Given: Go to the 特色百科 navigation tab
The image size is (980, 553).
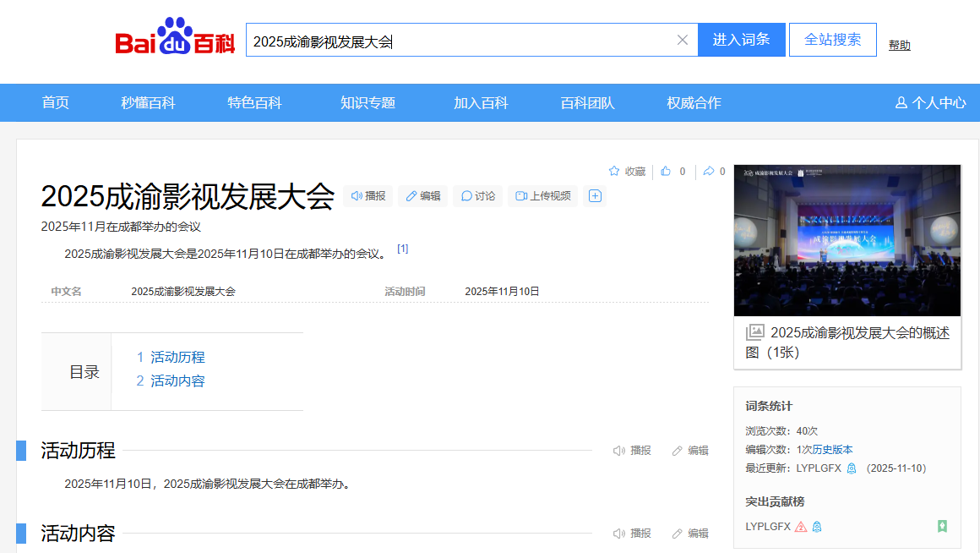Looking at the screenshot, I should 254,103.
